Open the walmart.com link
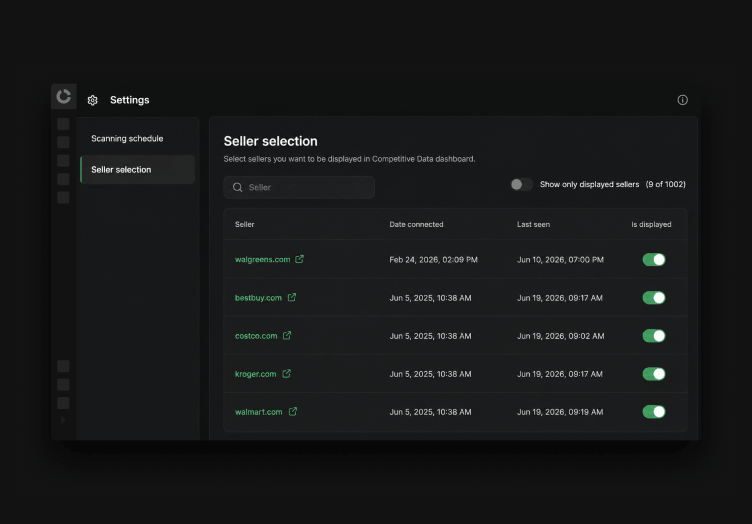The width and height of the screenshot is (752, 524). [258, 412]
